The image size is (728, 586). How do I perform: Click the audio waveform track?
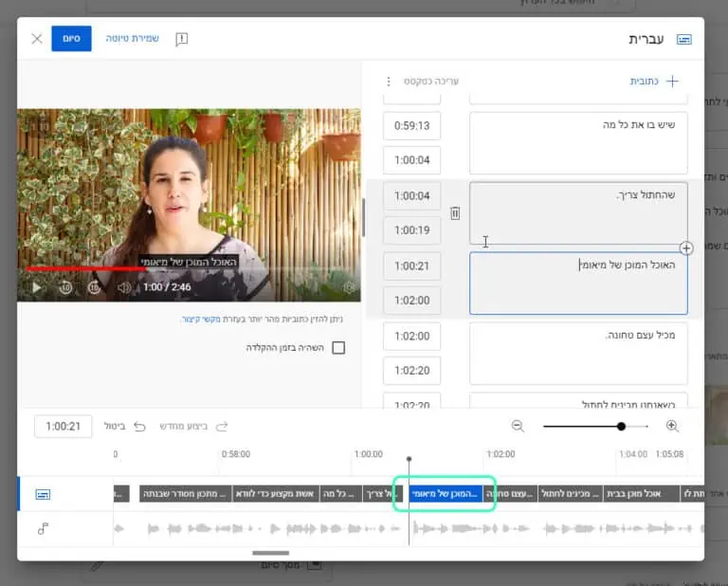(409, 528)
